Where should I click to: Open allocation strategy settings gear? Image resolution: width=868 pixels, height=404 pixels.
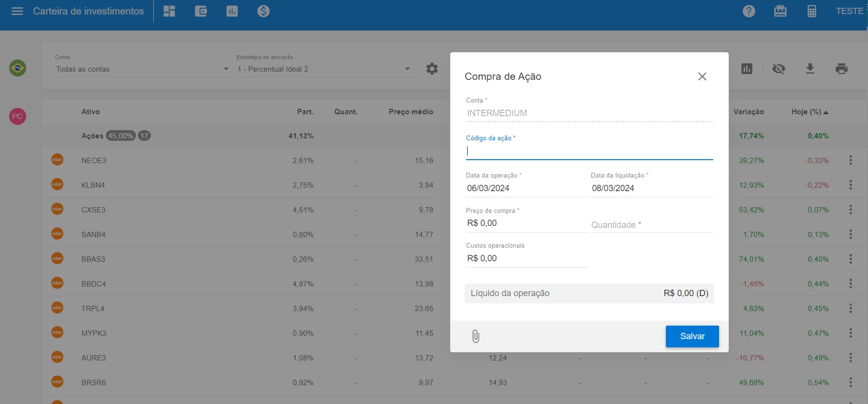coord(432,69)
